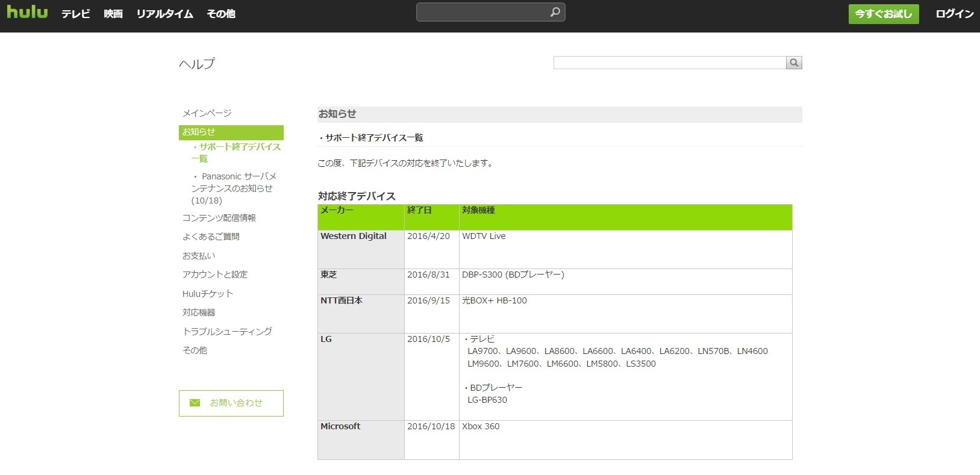Click the 光BOX+ HB-100 cell
The height and width of the screenshot is (475, 980).
[626, 314]
